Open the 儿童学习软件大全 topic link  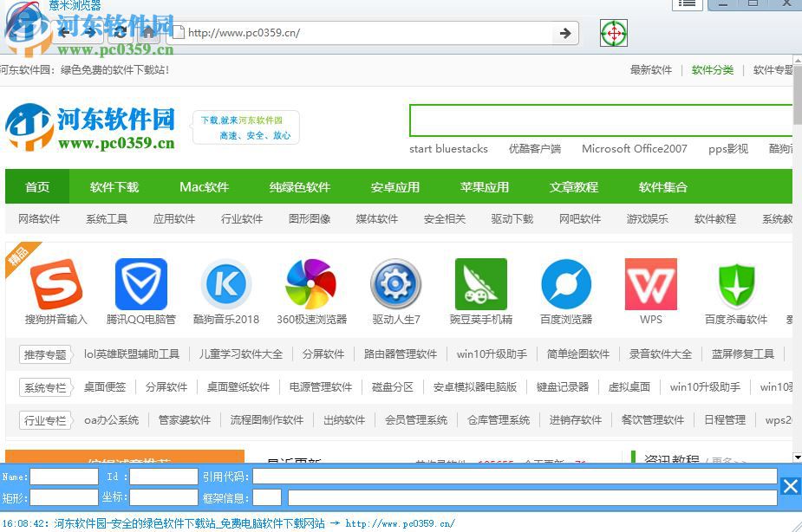click(240, 354)
